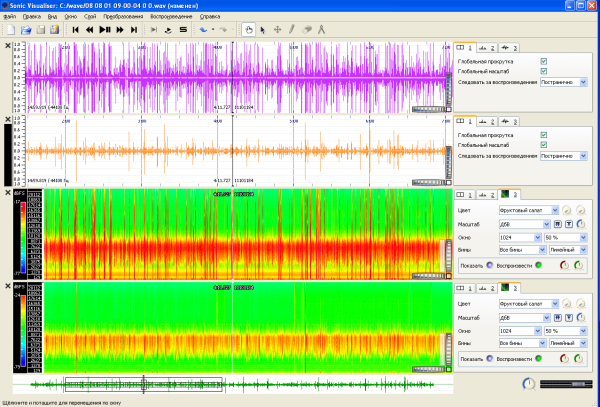Click green playback pan dial in lower spectrogram properties
This screenshot has height=407, width=600.
pyautogui.click(x=579, y=359)
